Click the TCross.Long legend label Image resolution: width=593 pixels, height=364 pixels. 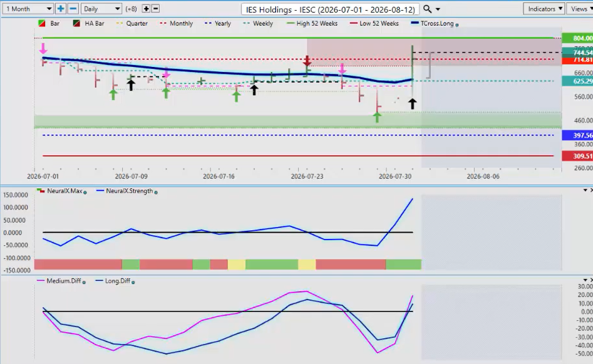coord(437,23)
